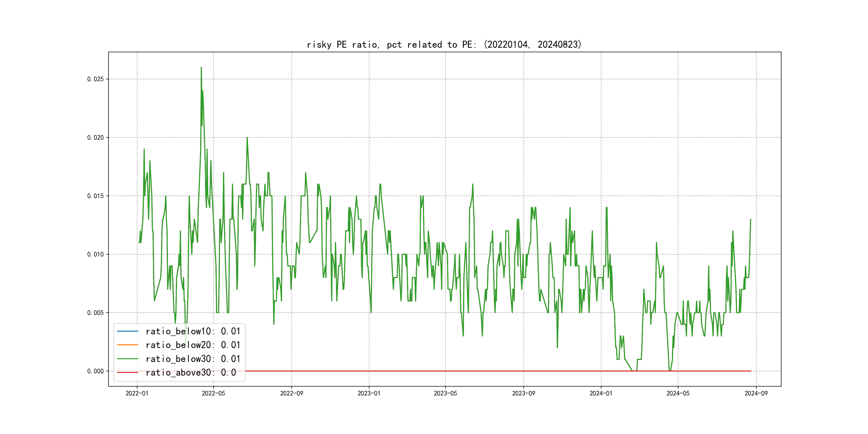The image size is (868, 434).
Task: Click the final green data point at right end
Action: (x=750, y=219)
